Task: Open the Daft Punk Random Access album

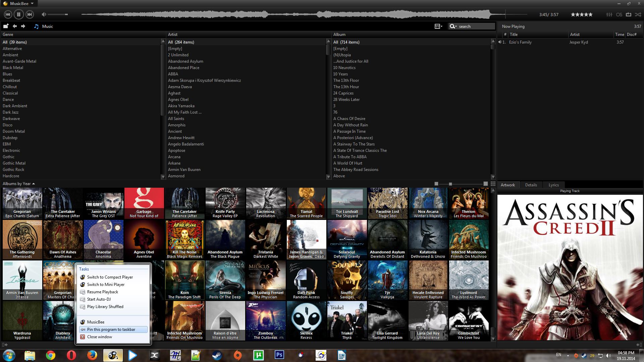Action: [x=306, y=280]
